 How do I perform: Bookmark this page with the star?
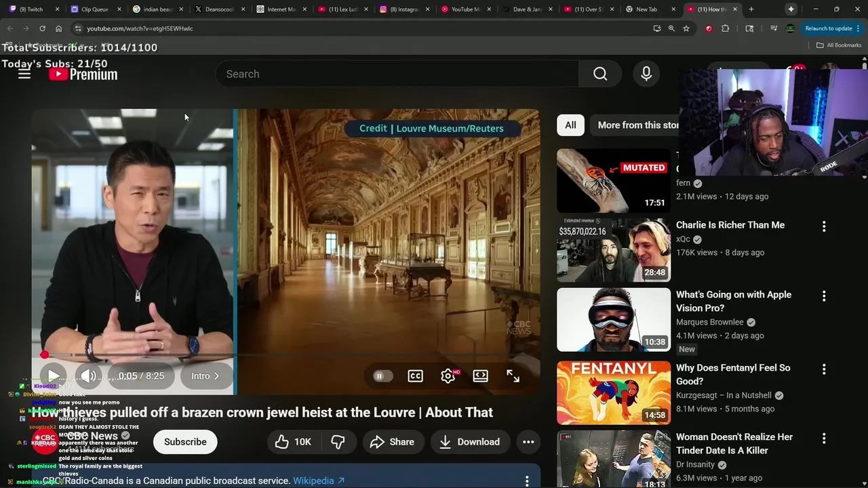[x=686, y=28]
